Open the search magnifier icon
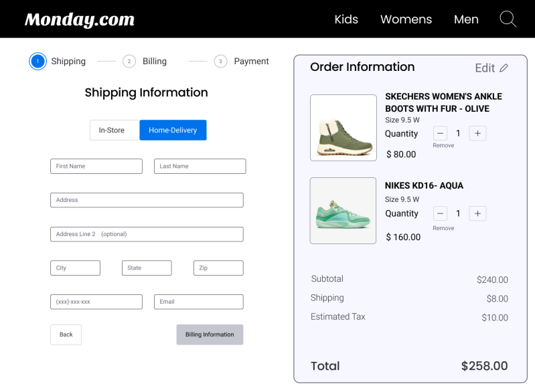 tap(508, 19)
